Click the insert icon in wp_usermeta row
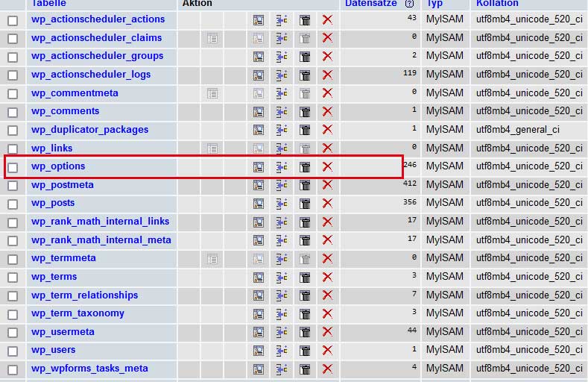This screenshot has height=382, width=588. [282, 332]
